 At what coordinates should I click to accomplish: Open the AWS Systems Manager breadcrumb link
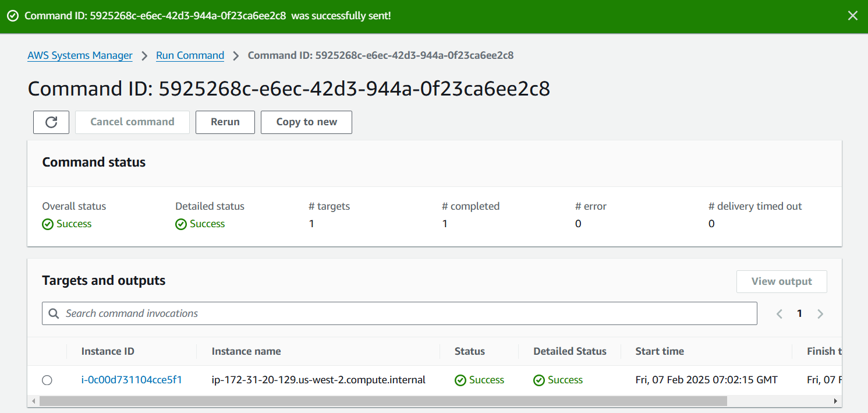coord(80,55)
